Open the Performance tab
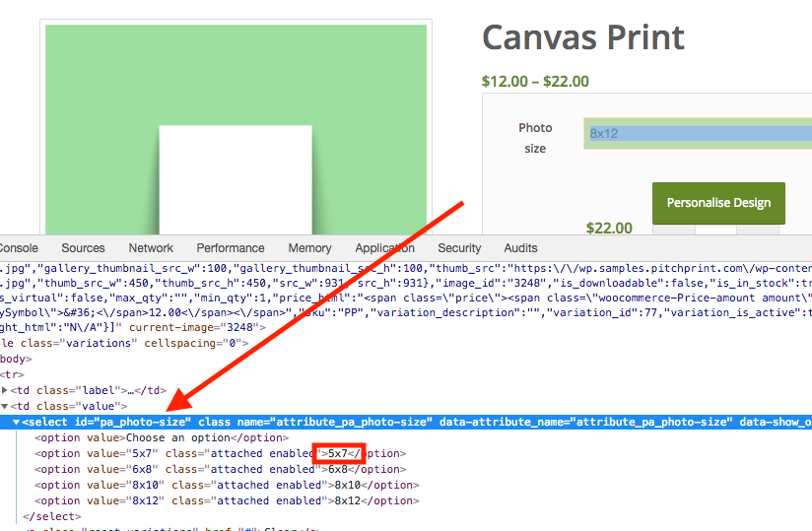The width and height of the screenshot is (812, 531). pyautogui.click(x=231, y=248)
